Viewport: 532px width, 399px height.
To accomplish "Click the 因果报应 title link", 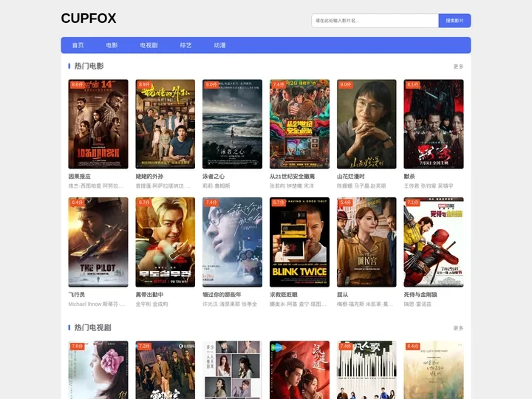I will point(80,177).
